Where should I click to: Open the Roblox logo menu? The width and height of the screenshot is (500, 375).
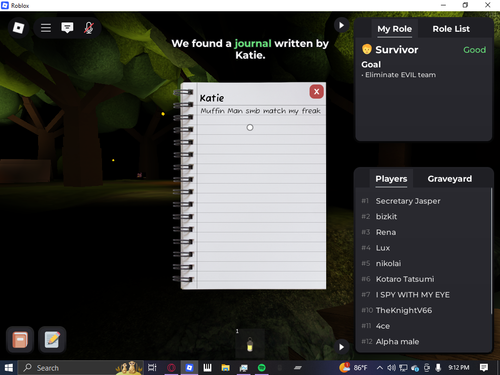pyautogui.click(x=18, y=28)
